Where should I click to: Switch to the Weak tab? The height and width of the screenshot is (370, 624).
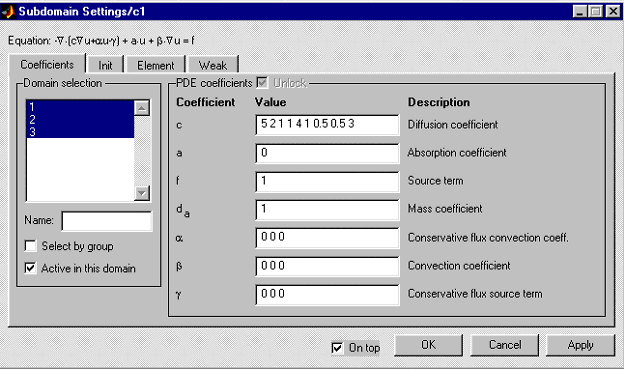[213, 65]
